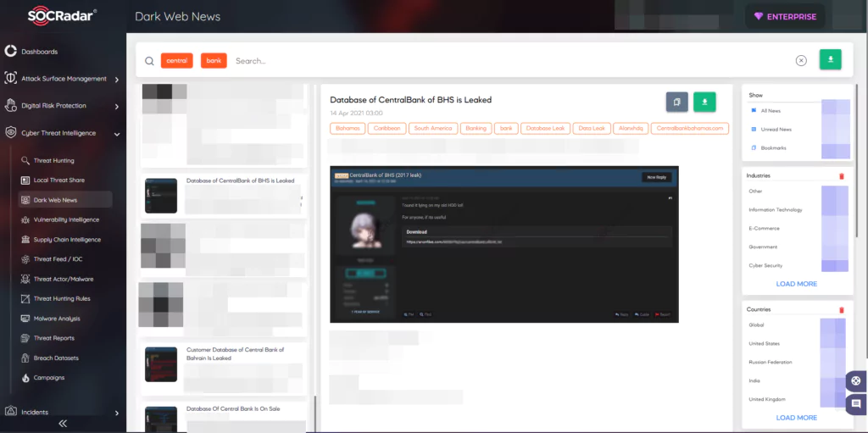This screenshot has width=868, height=433.
Task: Click the Bahamas tag
Action: (x=348, y=129)
